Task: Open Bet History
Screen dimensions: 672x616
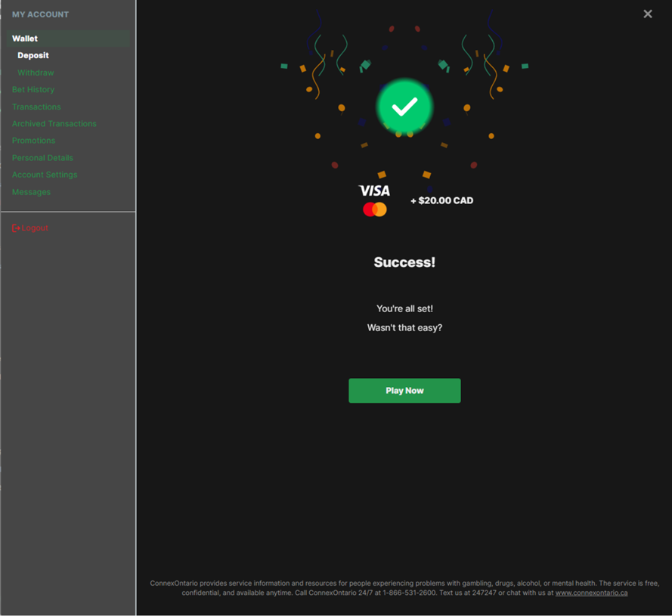Action: point(33,90)
